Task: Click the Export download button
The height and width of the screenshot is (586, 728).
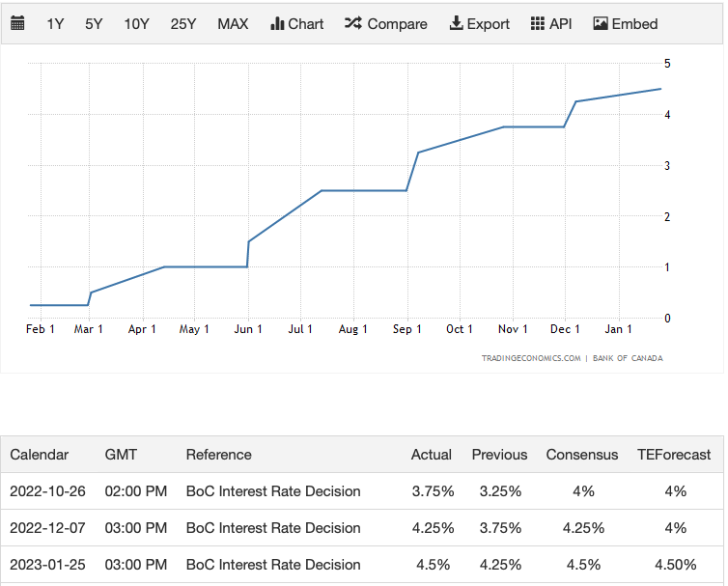Action: pyautogui.click(x=479, y=24)
